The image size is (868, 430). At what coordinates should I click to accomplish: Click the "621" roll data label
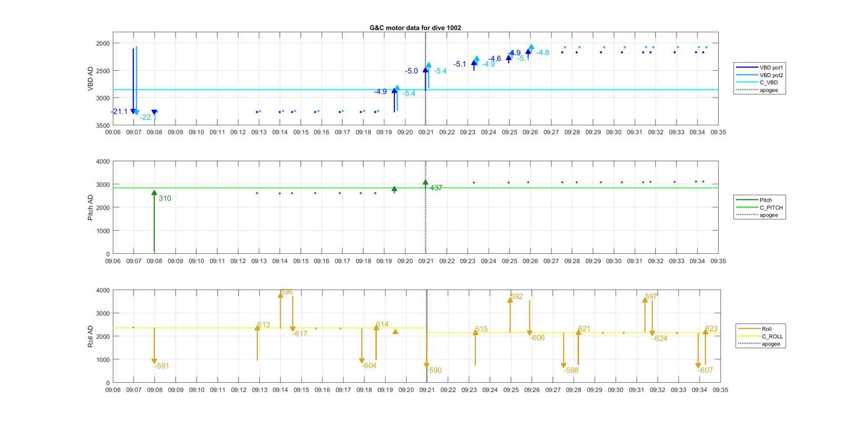pos(585,329)
